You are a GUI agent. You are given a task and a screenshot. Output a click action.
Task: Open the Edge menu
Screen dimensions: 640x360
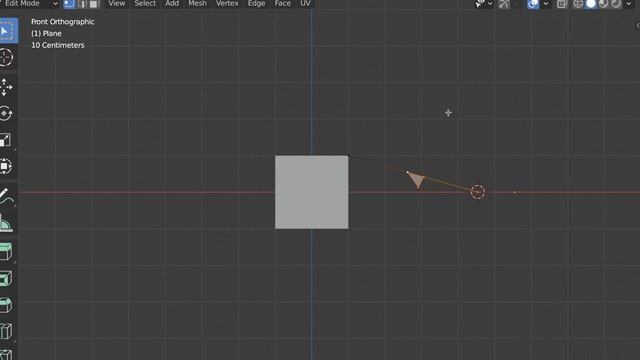256,4
